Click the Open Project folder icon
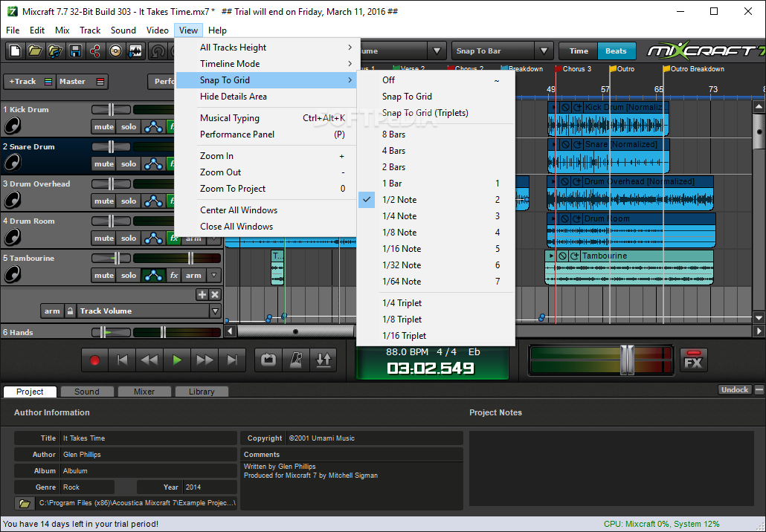 click(35, 51)
